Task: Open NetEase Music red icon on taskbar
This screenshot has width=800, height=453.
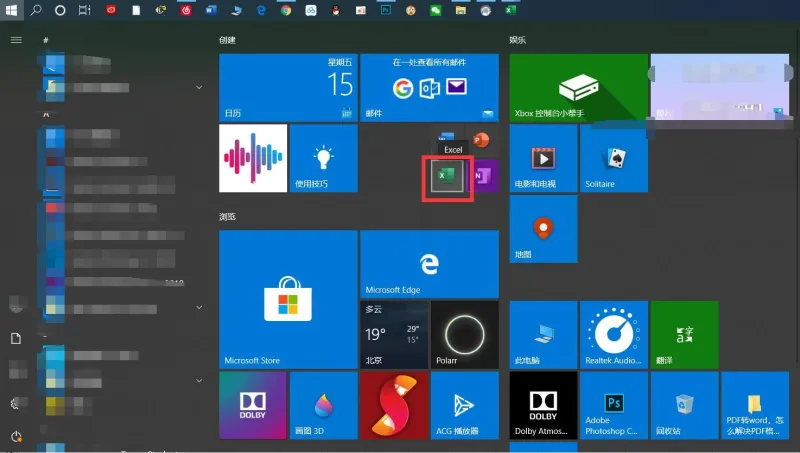Action: [186, 10]
